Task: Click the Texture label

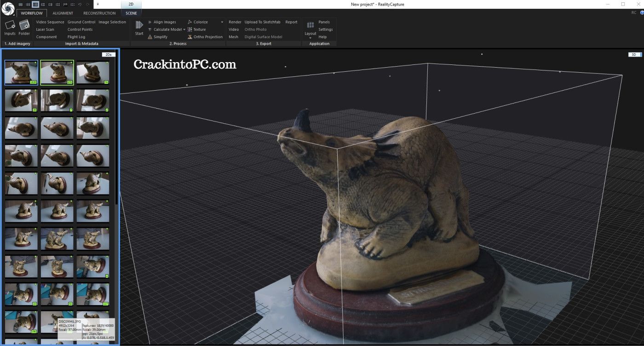Action: click(200, 29)
